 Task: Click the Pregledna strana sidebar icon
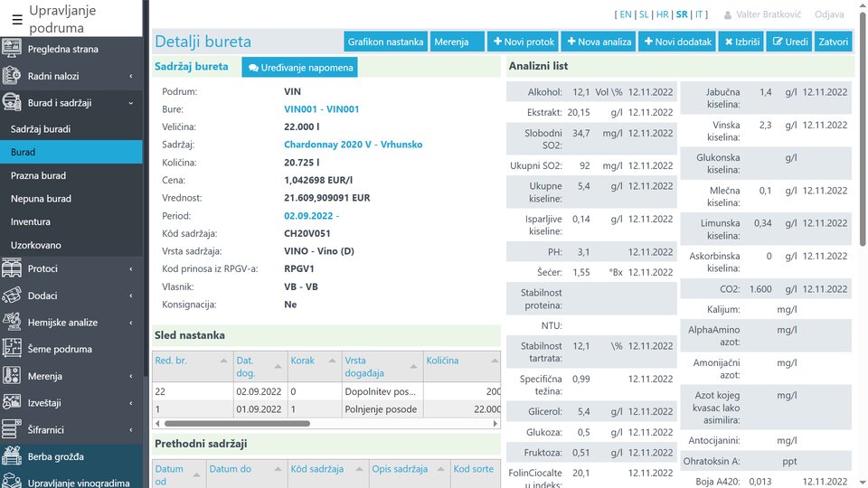[13, 50]
